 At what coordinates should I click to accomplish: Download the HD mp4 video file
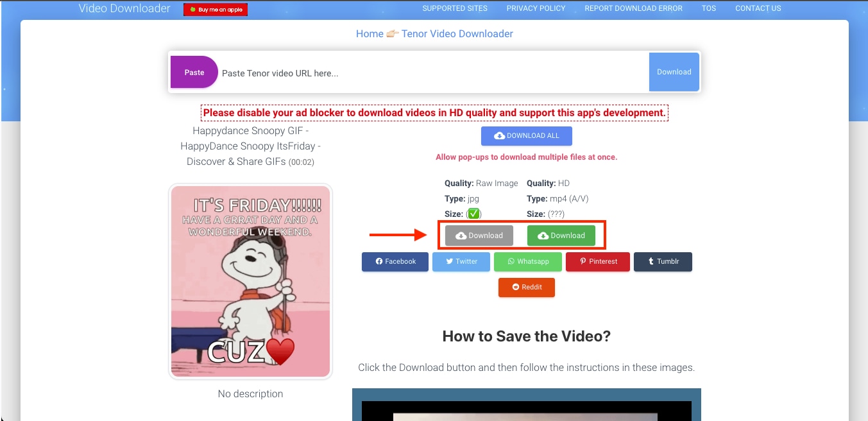(561, 236)
